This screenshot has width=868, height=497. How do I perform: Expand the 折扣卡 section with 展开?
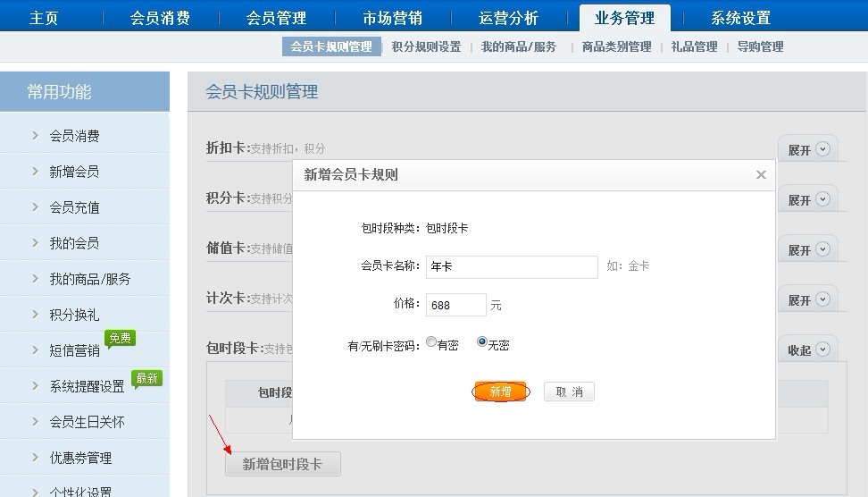point(807,149)
